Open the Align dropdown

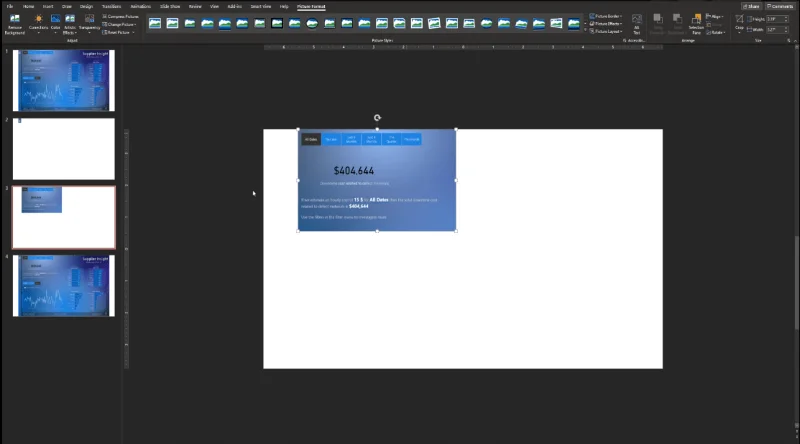click(x=715, y=16)
